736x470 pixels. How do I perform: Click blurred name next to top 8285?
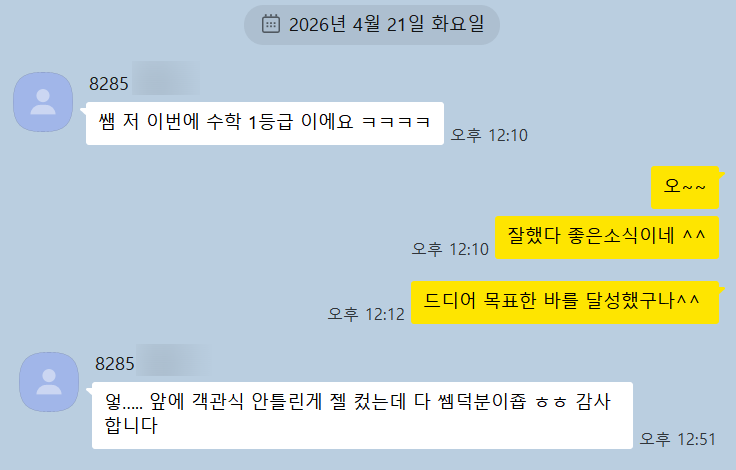click(166, 78)
